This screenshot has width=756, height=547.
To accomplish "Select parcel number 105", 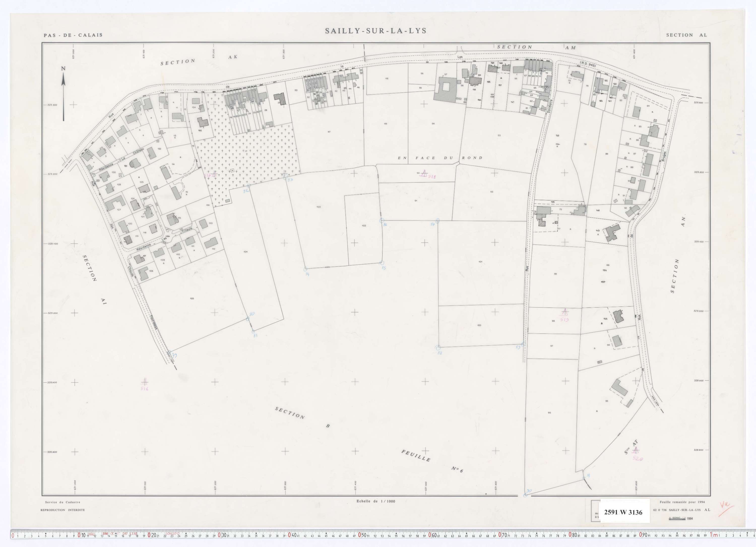I will pyautogui.click(x=192, y=299).
